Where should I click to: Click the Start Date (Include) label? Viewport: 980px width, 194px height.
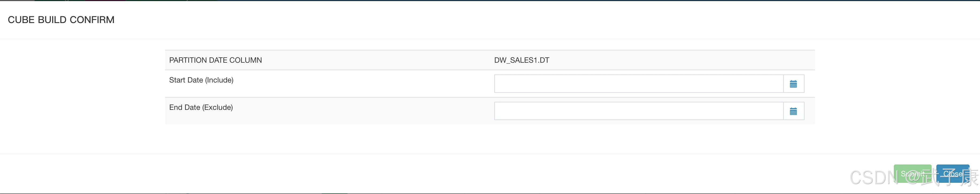(x=201, y=80)
